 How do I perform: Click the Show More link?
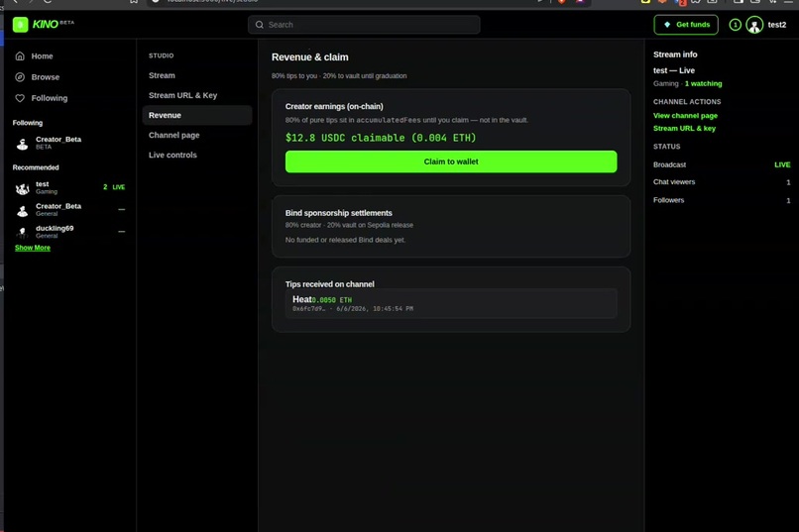click(33, 248)
